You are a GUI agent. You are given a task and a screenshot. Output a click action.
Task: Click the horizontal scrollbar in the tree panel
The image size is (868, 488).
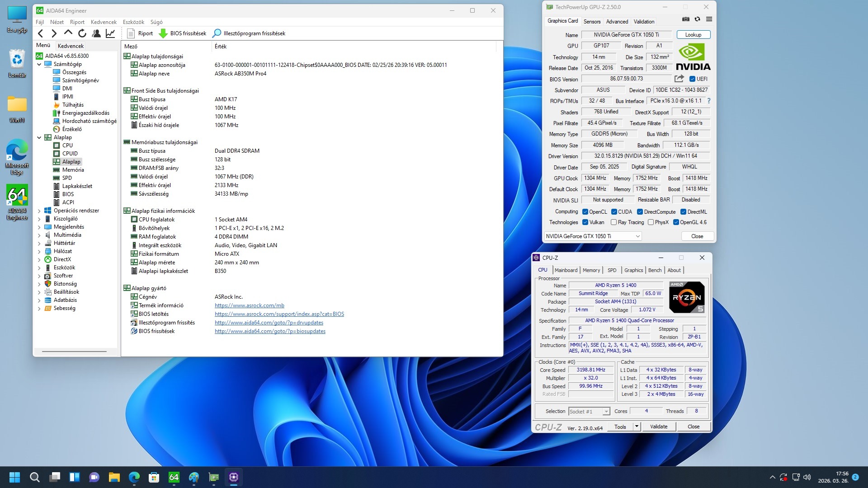pyautogui.click(x=74, y=351)
